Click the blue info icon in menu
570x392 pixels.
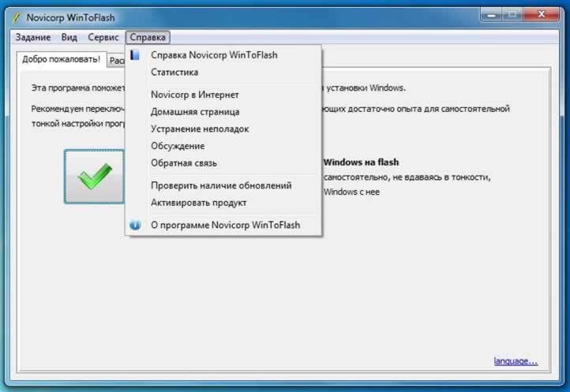coord(135,226)
